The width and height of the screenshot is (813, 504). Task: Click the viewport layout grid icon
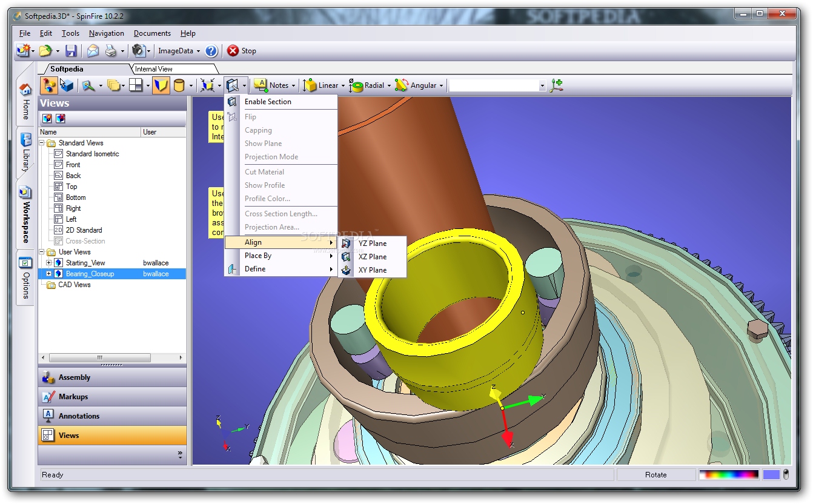[x=136, y=85]
